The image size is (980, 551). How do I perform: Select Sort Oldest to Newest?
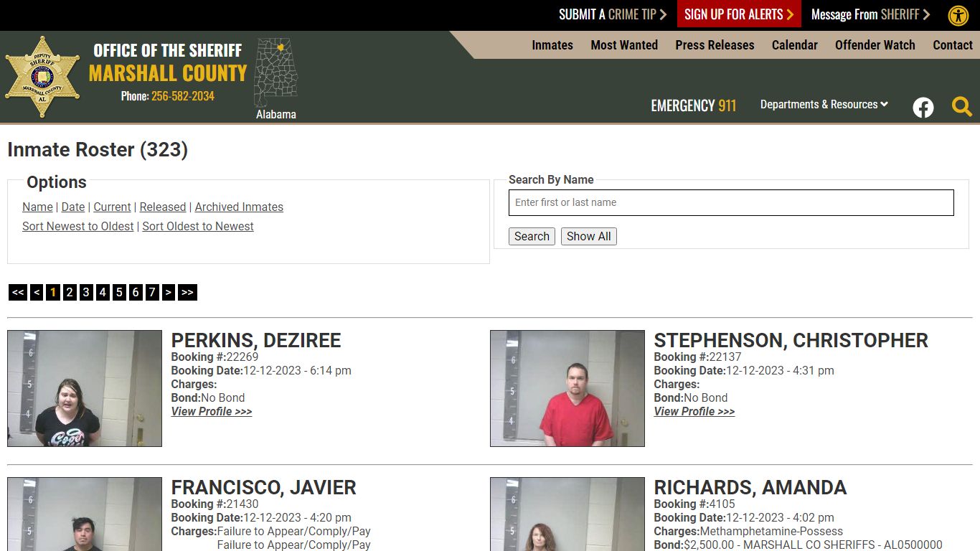198,226
